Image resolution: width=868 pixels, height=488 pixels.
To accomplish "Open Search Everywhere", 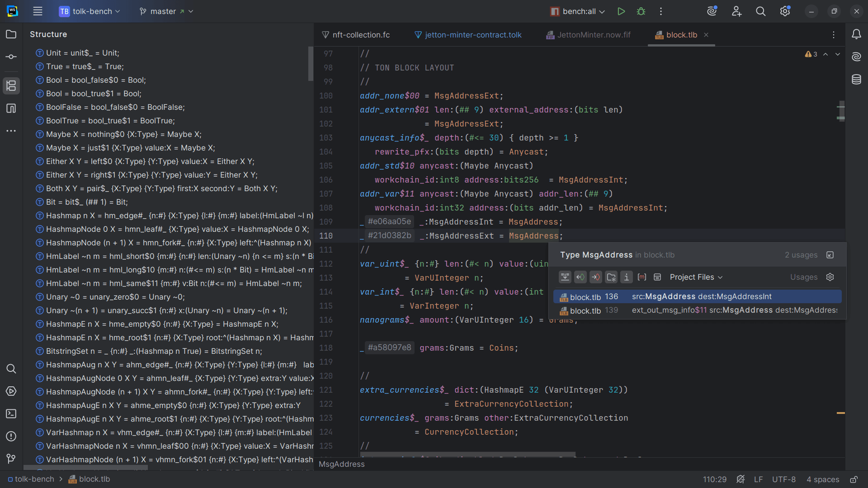I will pos(761,11).
